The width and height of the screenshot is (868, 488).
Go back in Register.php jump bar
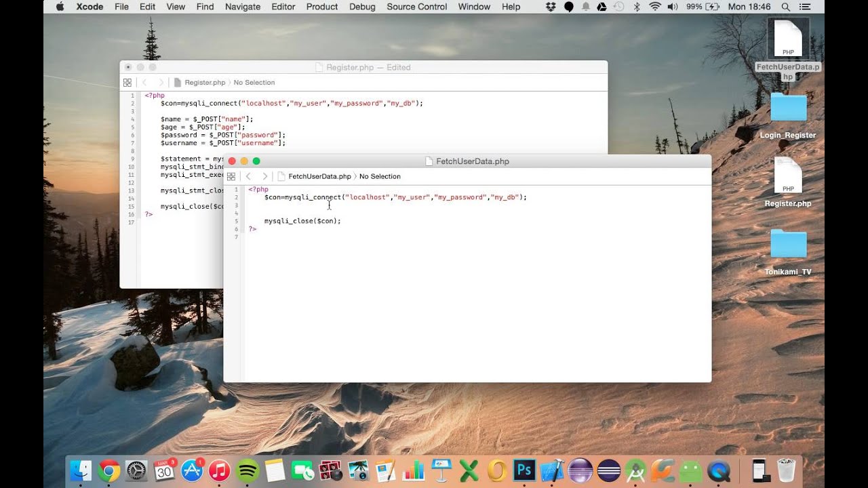pos(144,83)
